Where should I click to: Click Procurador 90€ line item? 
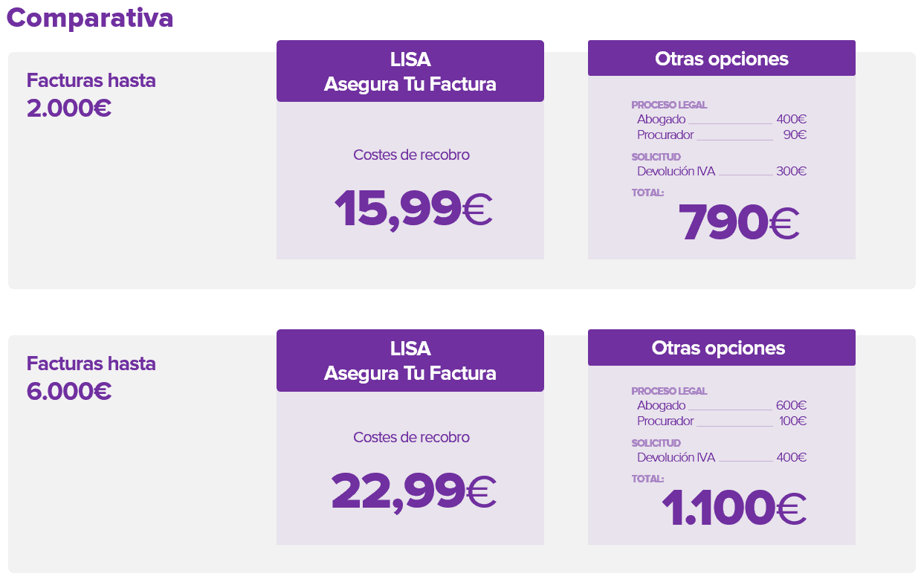tap(721, 135)
